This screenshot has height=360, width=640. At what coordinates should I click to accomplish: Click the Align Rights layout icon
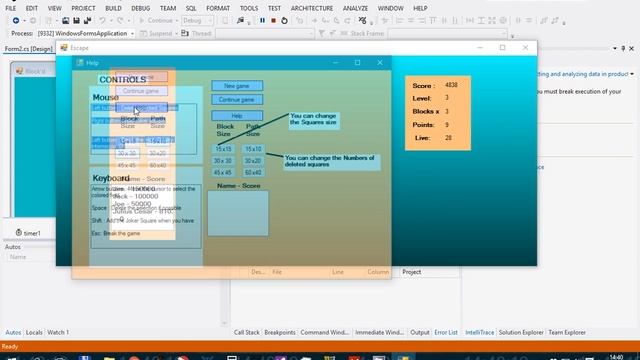click(422, 20)
